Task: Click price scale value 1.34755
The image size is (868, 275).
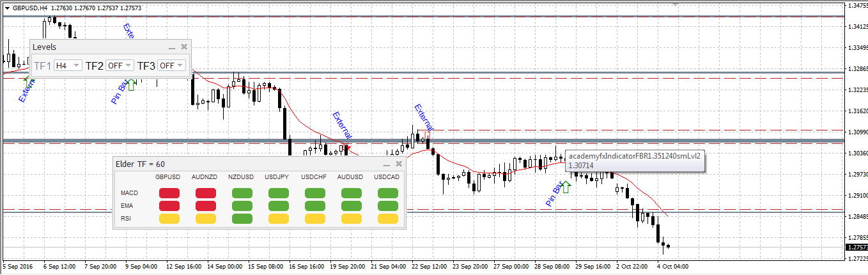Action: click(856, 6)
